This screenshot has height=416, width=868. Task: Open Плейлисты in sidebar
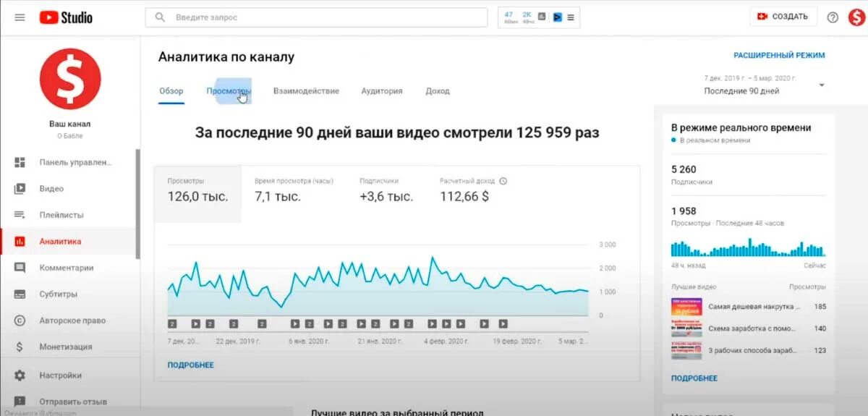click(69, 215)
